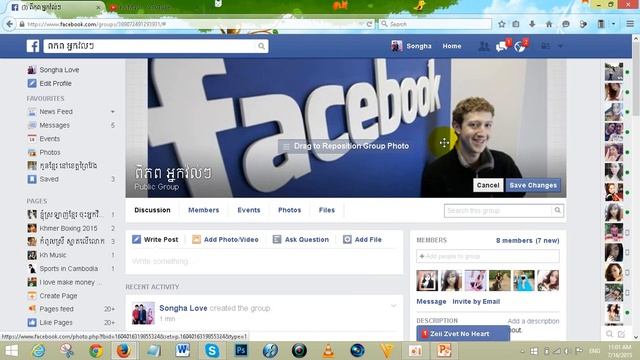Click Add a description link
Viewport: 640px width, 360px height.
pyautogui.click(x=533, y=321)
